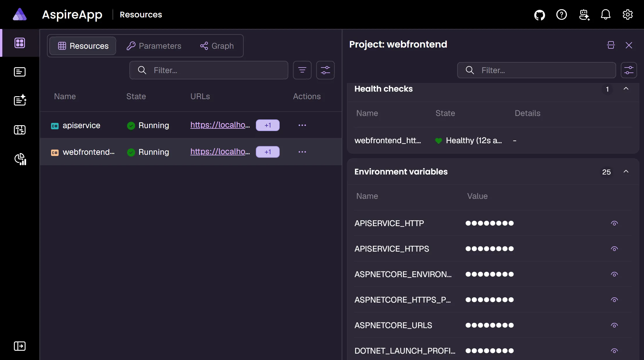Sort resources by Name column
The width and height of the screenshot is (644, 360).
(x=65, y=96)
